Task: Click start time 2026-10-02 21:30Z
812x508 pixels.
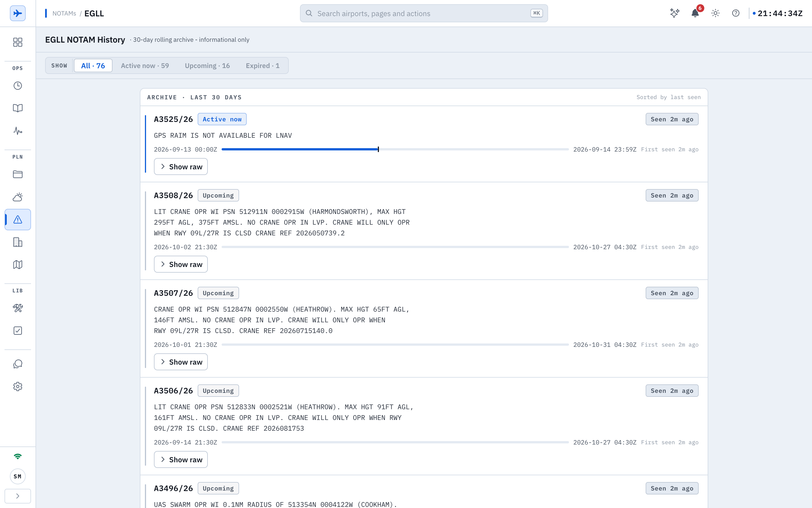Action: 186,247
